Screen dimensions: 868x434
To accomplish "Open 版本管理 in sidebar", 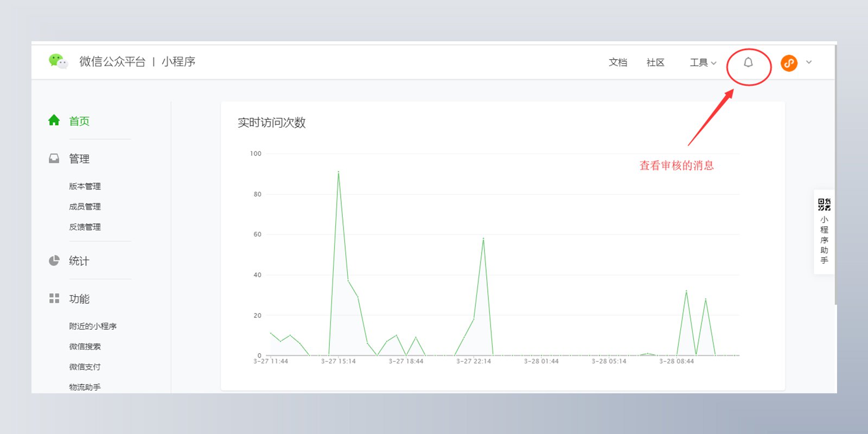I will pos(85,186).
